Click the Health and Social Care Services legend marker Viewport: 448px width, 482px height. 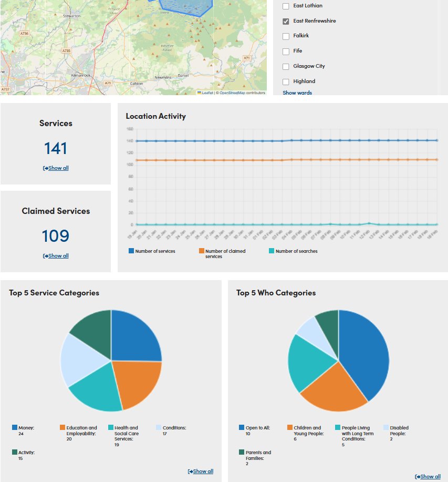pos(112,427)
